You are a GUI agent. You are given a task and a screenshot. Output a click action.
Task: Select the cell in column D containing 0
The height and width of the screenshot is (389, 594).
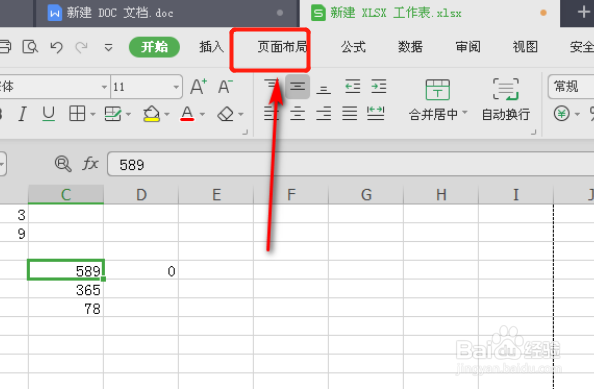141,270
